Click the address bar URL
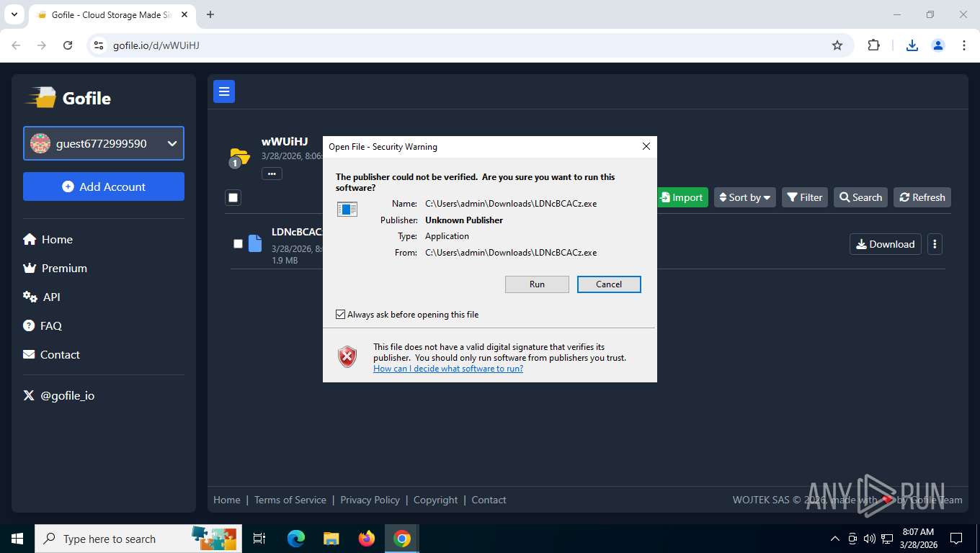The width and height of the screenshot is (980, 553). click(x=156, y=45)
